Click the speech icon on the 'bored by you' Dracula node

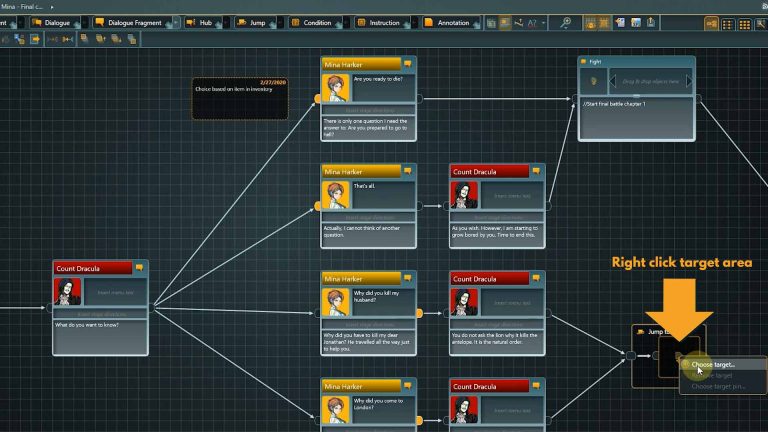[x=536, y=171]
